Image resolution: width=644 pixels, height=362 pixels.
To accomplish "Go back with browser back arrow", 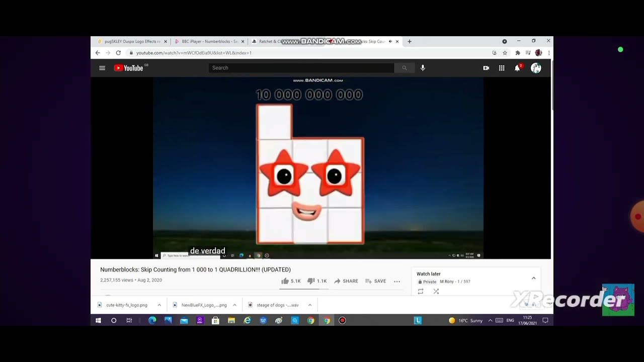I will pyautogui.click(x=98, y=53).
